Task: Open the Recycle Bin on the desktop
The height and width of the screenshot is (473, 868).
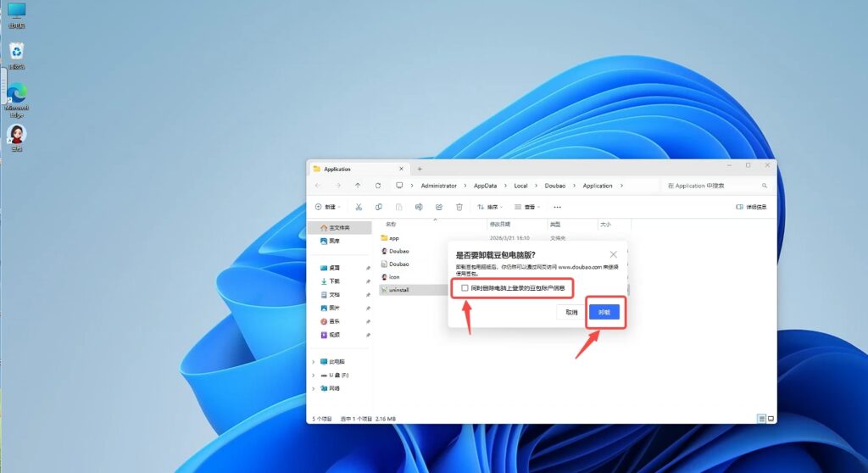Action: click(16, 53)
